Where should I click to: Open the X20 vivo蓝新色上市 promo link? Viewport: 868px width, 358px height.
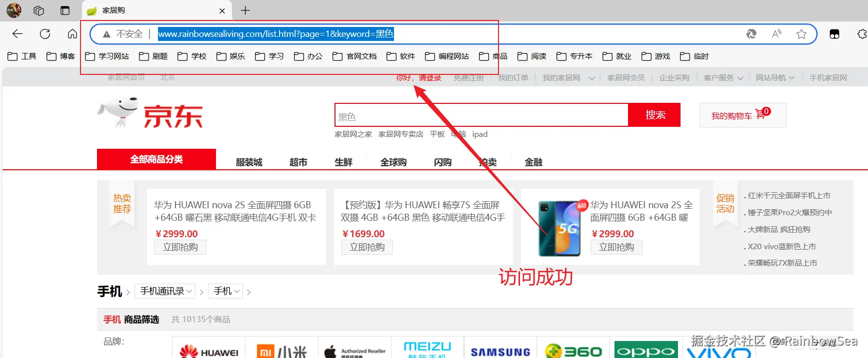tap(781, 247)
